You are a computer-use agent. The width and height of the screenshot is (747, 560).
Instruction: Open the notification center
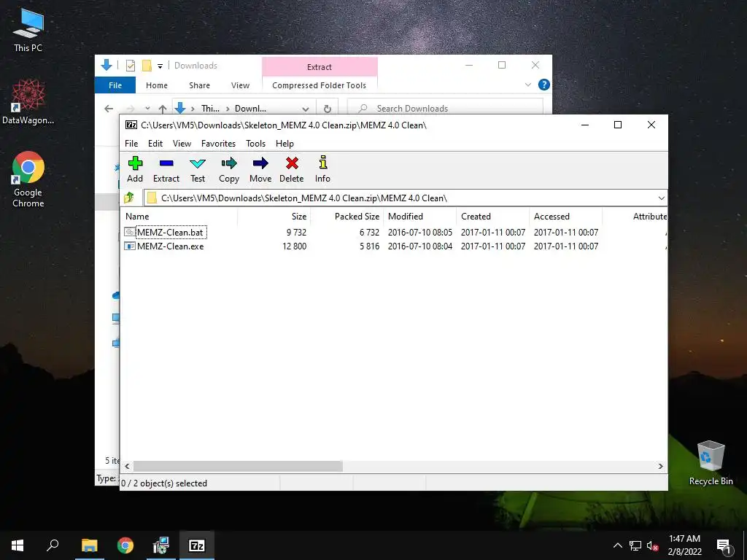(724, 546)
